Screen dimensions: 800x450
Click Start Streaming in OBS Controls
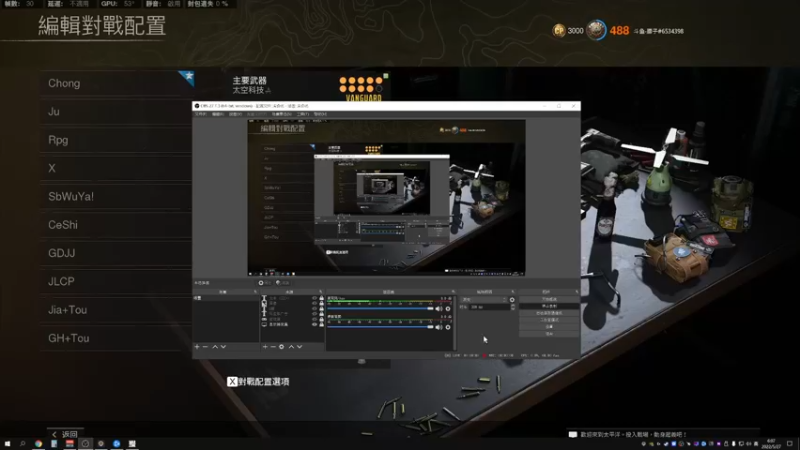point(549,299)
